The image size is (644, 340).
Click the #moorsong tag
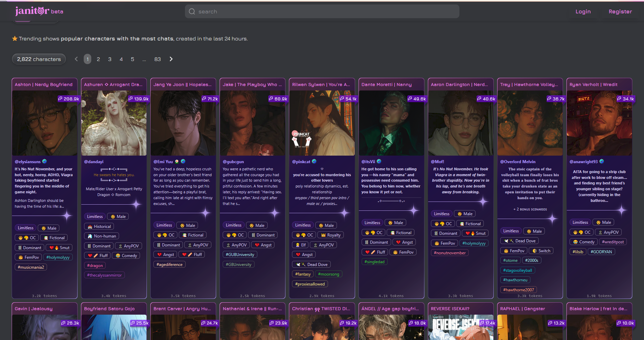328,274
